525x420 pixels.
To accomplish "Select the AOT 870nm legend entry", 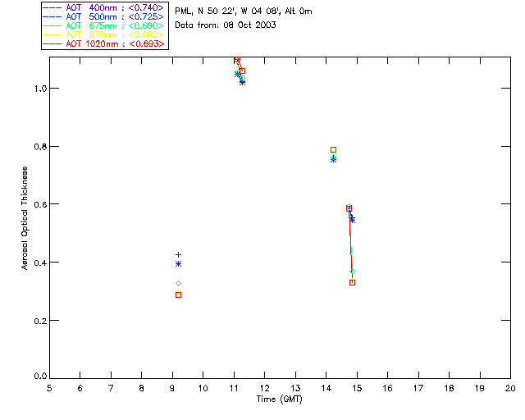I will [103, 34].
